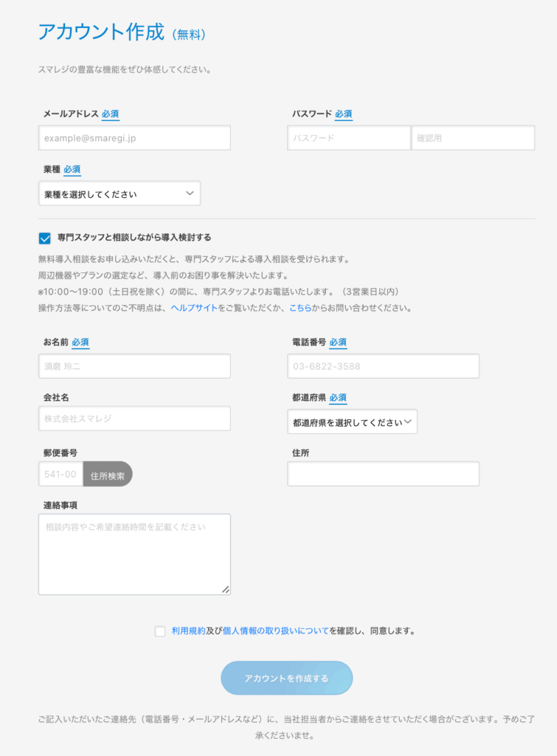Click the textarea resize handle corner
This screenshot has width=557, height=756.
click(226, 590)
